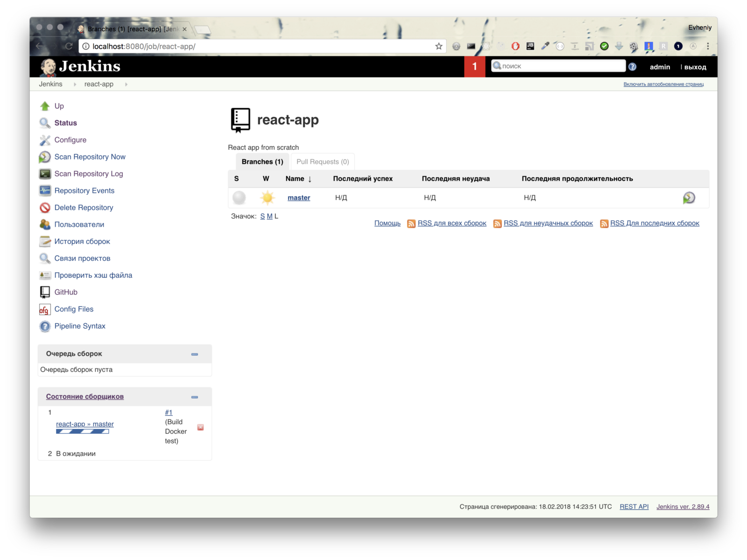
Task: Switch to the Pull Requests (0) tab
Action: point(323,162)
